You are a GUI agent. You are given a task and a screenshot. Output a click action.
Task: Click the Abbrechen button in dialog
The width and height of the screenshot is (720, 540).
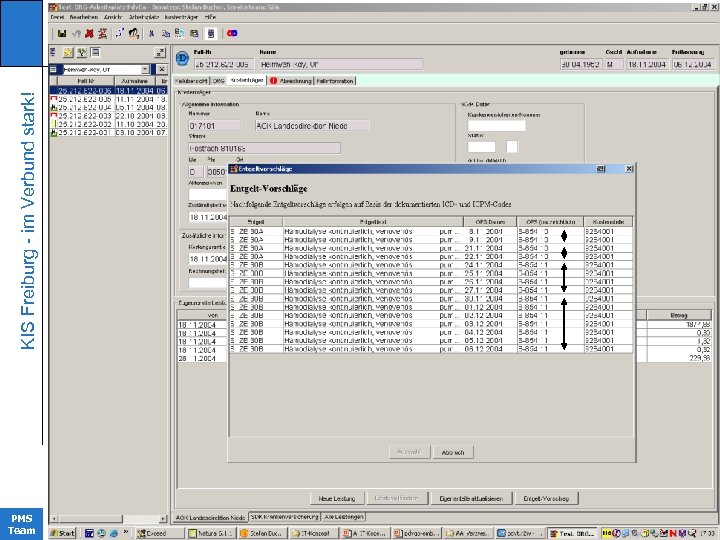coord(453,452)
